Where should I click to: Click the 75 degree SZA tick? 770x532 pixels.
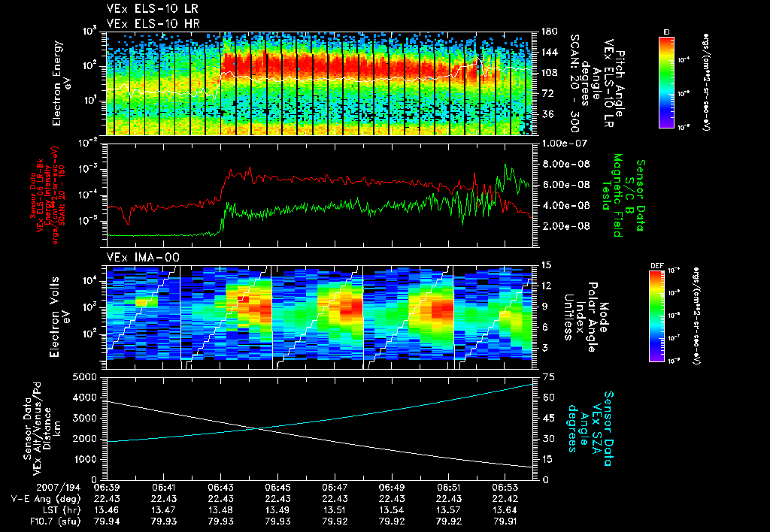pyautogui.click(x=548, y=377)
